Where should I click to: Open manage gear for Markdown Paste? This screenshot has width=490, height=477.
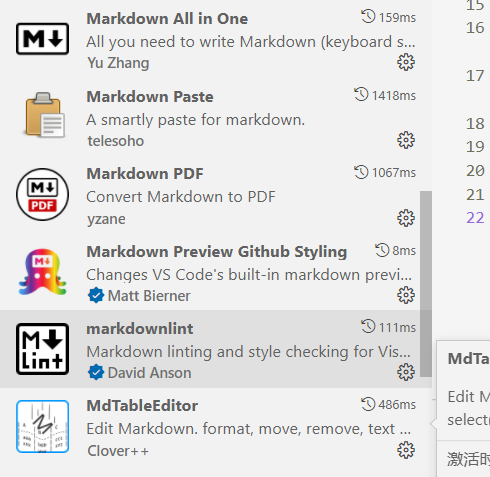click(x=406, y=140)
